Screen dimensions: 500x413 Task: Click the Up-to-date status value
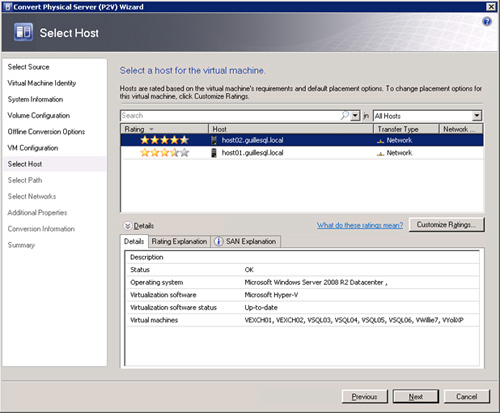point(261,307)
